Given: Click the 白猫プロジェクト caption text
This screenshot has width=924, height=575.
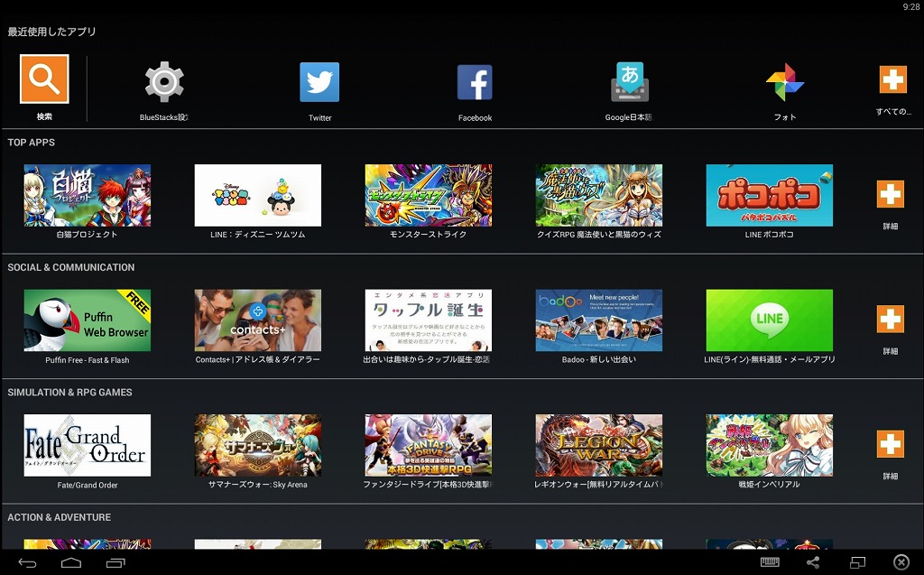Looking at the screenshot, I should point(87,234).
